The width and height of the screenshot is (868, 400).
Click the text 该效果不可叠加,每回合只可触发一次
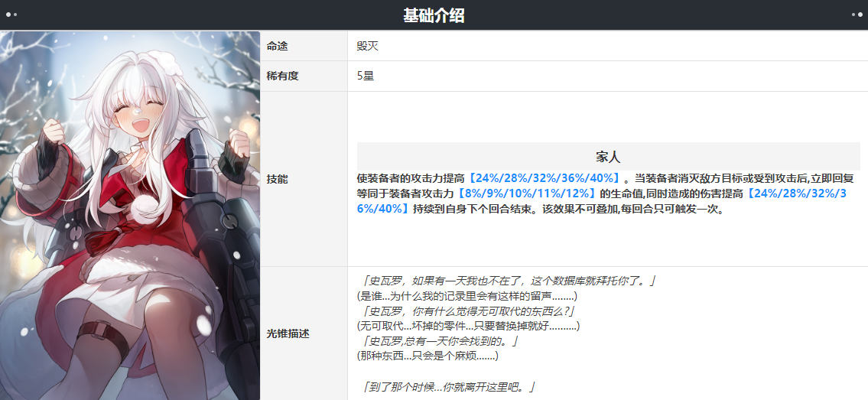pyautogui.click(x=633, y=210)
